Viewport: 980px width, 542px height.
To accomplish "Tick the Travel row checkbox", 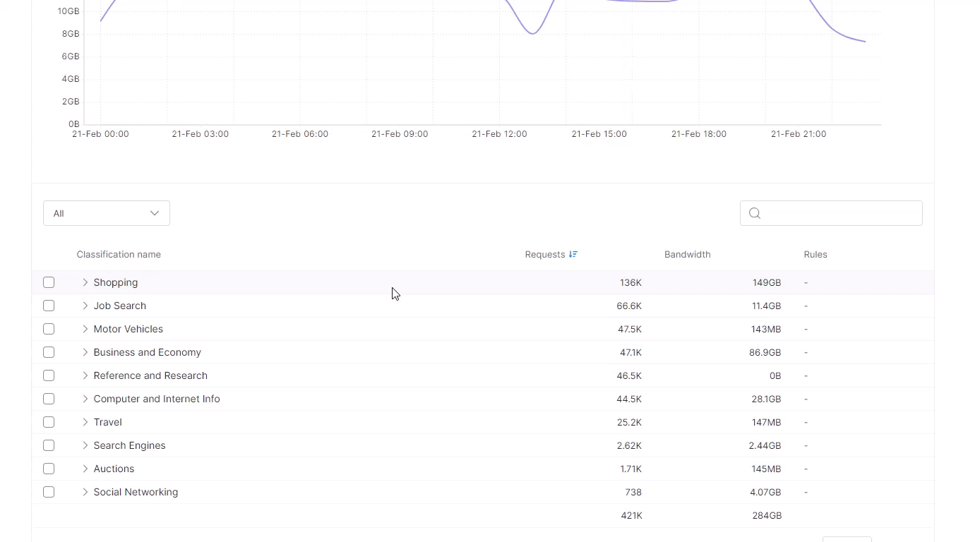I will click(x=49, y=422).
